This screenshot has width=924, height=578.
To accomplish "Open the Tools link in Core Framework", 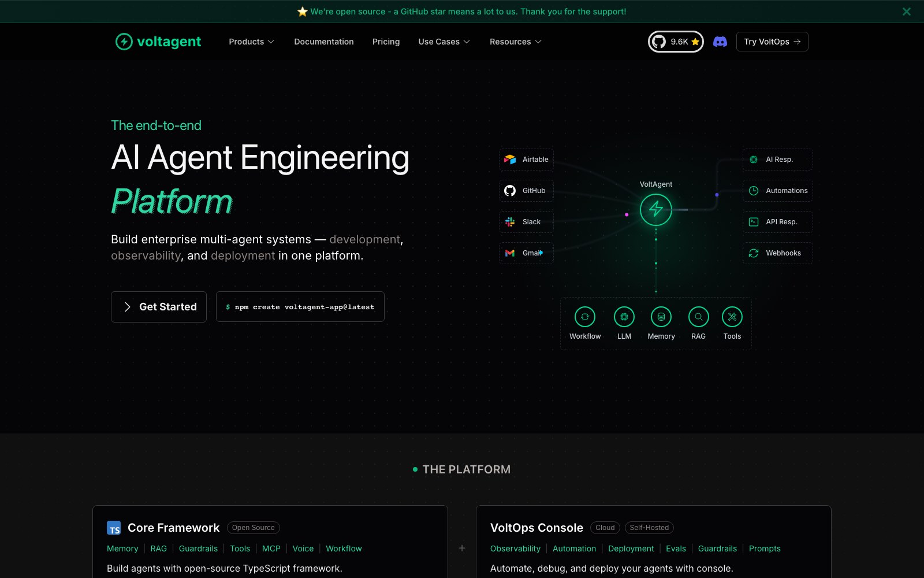I will click(240, 549).
